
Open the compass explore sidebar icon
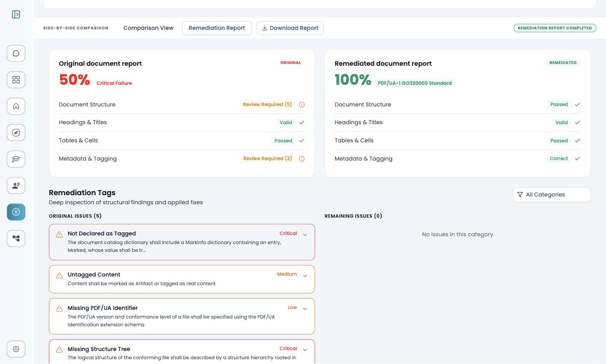[x=16, y=132]
